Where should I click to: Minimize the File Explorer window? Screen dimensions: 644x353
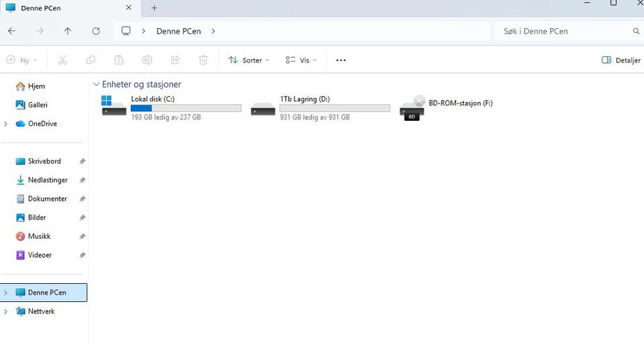point(588,3)
